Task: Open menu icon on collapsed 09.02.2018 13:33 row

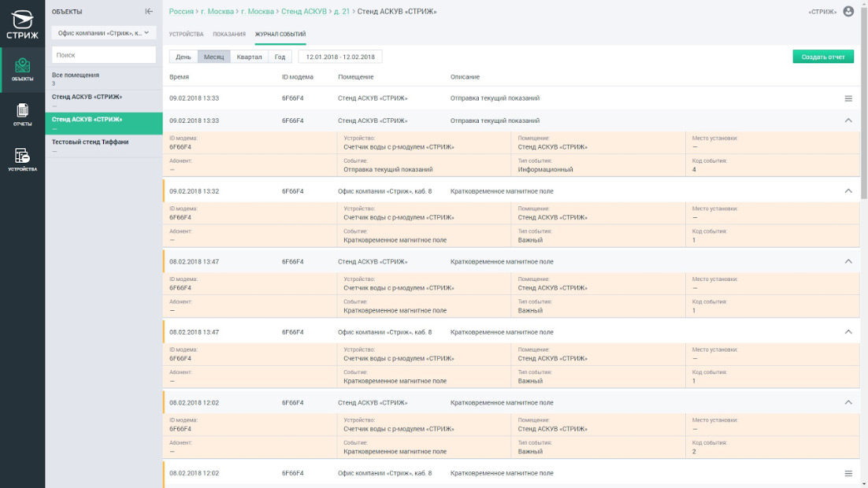Action: click(848, 98)
